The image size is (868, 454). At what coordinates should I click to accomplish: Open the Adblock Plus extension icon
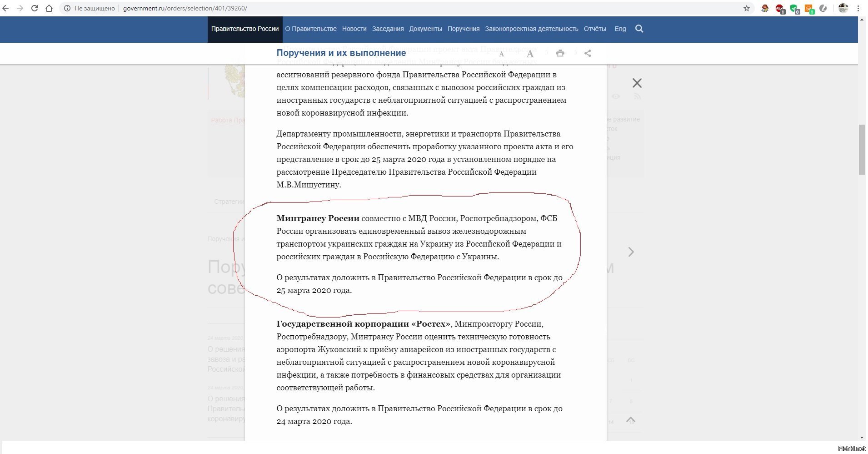pos(780,8)
